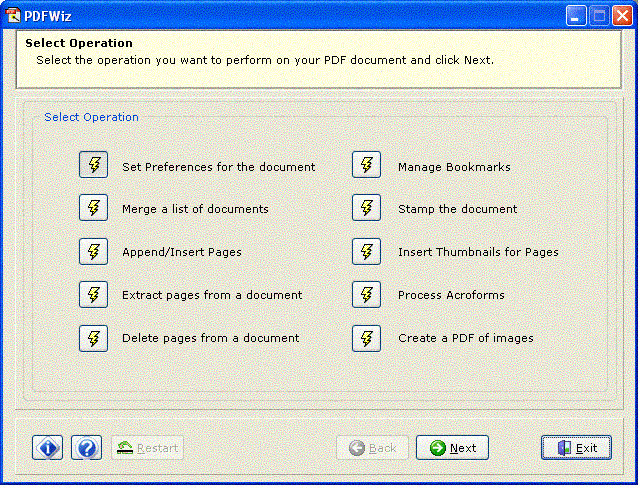Quit the wizard with Exit button

click(x=576, y=448)
